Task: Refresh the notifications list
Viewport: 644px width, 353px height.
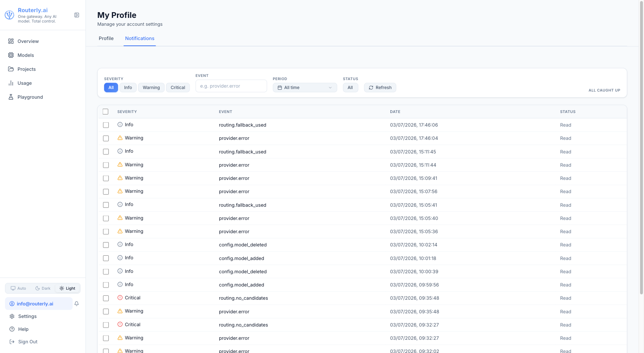Action: pyautogui.click(x=380, y=88)
